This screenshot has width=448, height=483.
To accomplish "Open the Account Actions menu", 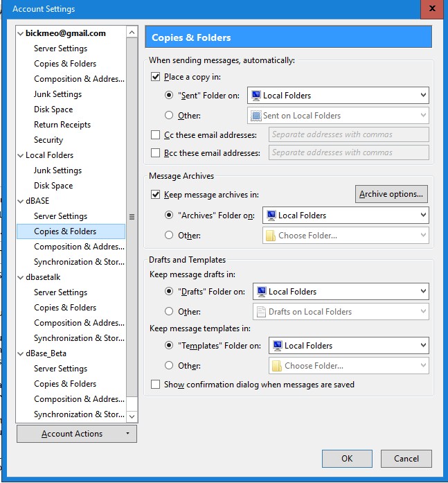I will [77, 434].
